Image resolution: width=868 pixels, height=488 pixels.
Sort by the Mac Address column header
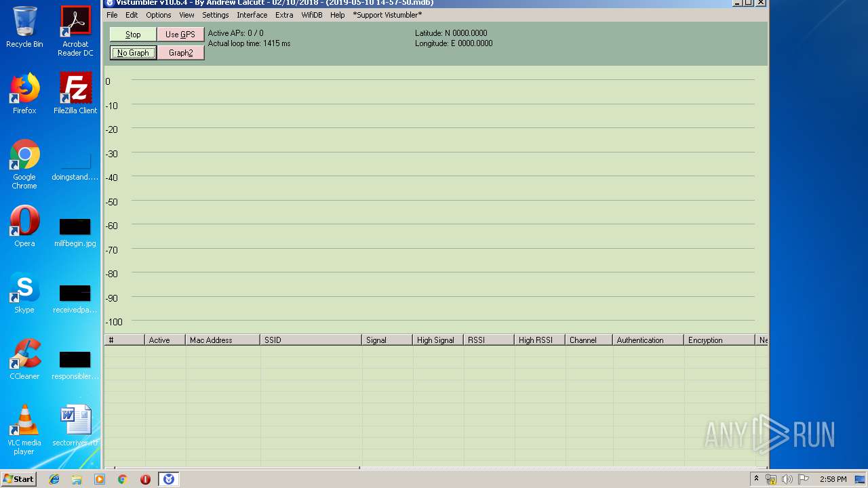pyautogui.click(x=222, y=340)
